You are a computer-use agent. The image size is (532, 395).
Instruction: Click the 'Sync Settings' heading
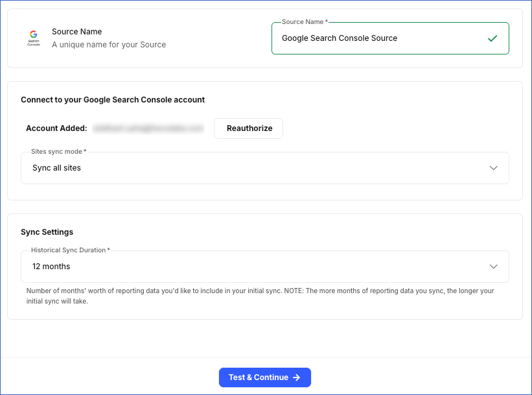(47, 232)
